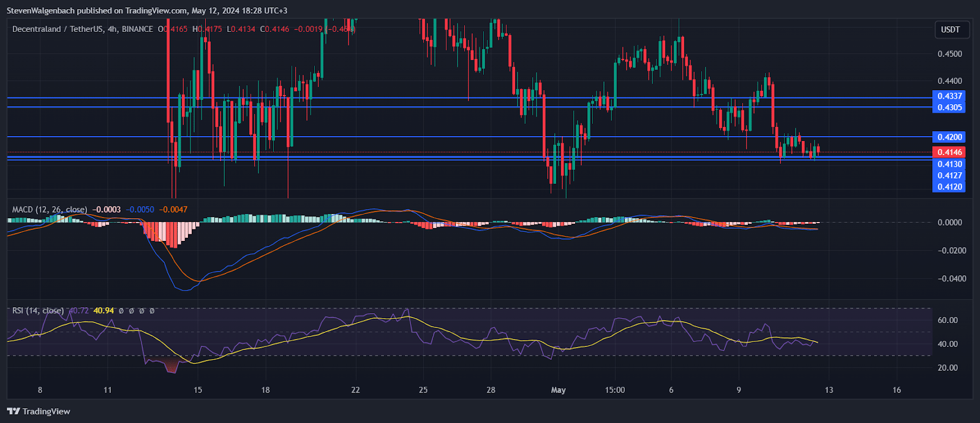This screenshot has height=423, width=980.
Task: Select the 0.4130 support price label
Action: 949,164
